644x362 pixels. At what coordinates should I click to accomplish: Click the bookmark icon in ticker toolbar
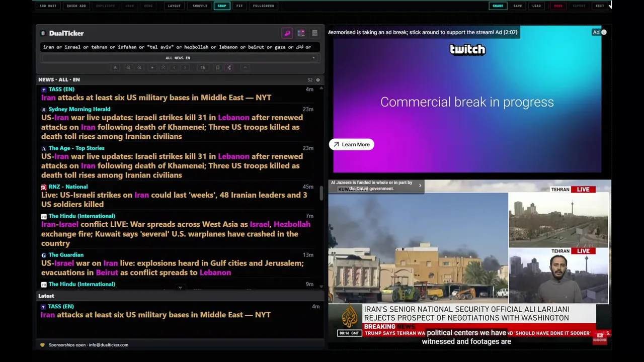pyautogui.click(x=217, y=67)
